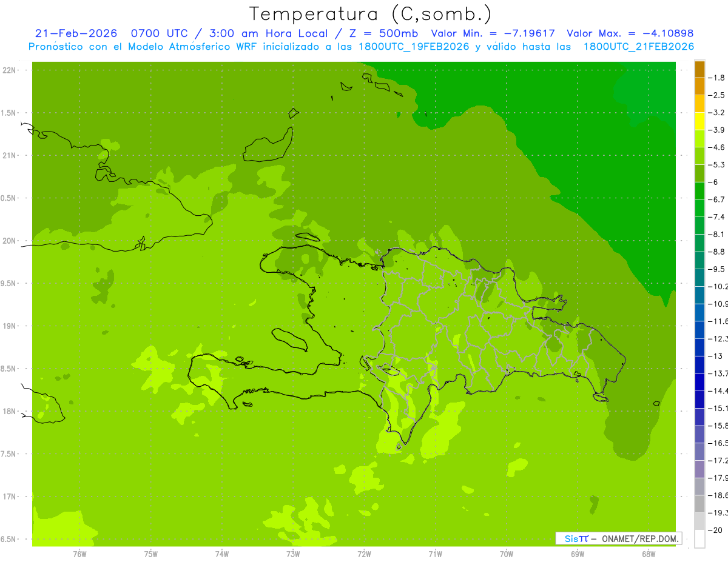This screenshot has height=562, width=728.
Task: Click the '-5.3' colorbar value
Action: click(x=717, y=164)
